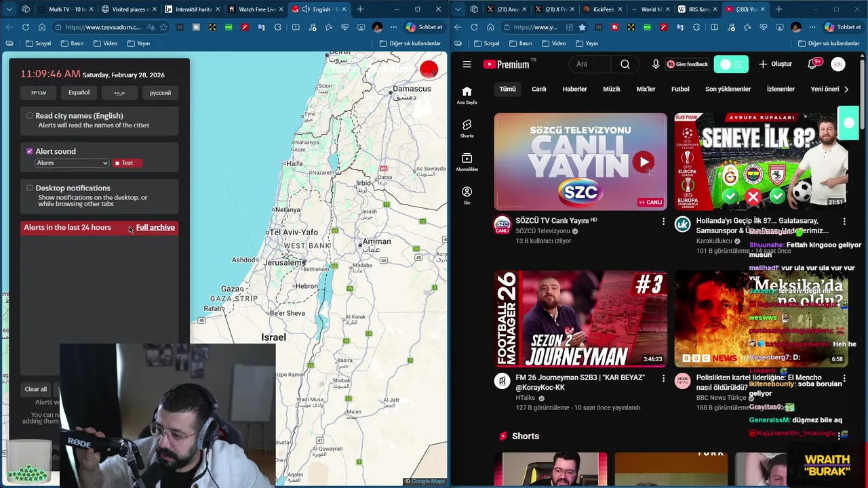Image resolution: width=868 pixels, height=488 pixels.
Task: Select Haberler chip on YouTube
Action: point(574,89)
